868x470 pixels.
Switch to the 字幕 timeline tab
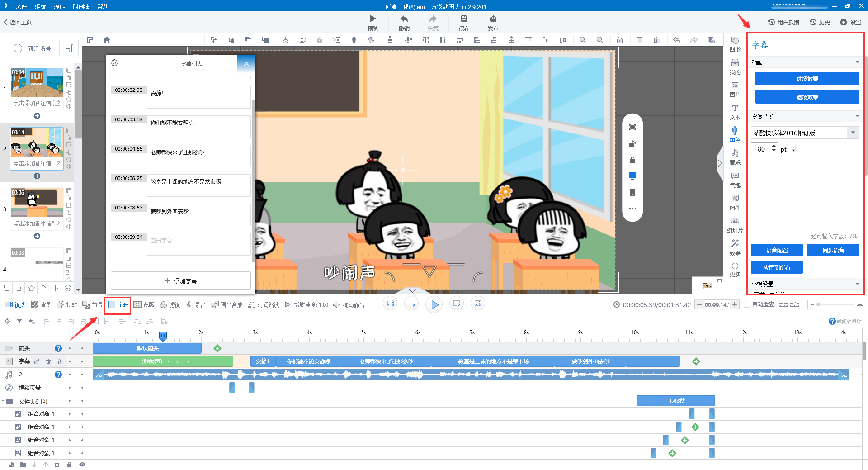[x=118, y=305]
